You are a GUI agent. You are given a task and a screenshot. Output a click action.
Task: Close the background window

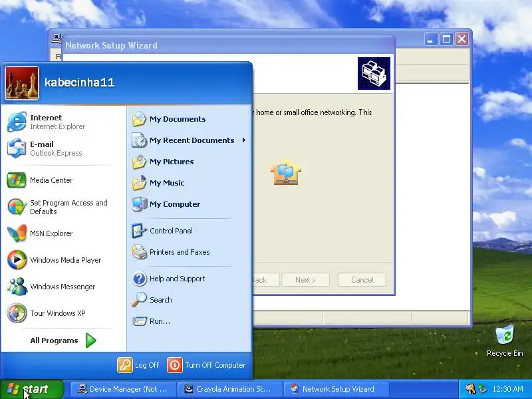pyautogui.click(x=462, y=39)
